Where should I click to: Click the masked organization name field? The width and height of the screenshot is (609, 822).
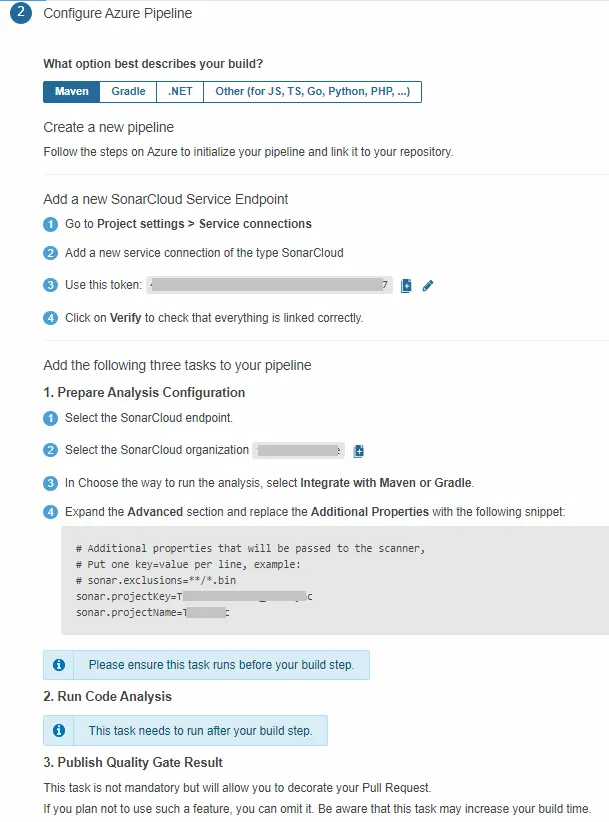298,451
